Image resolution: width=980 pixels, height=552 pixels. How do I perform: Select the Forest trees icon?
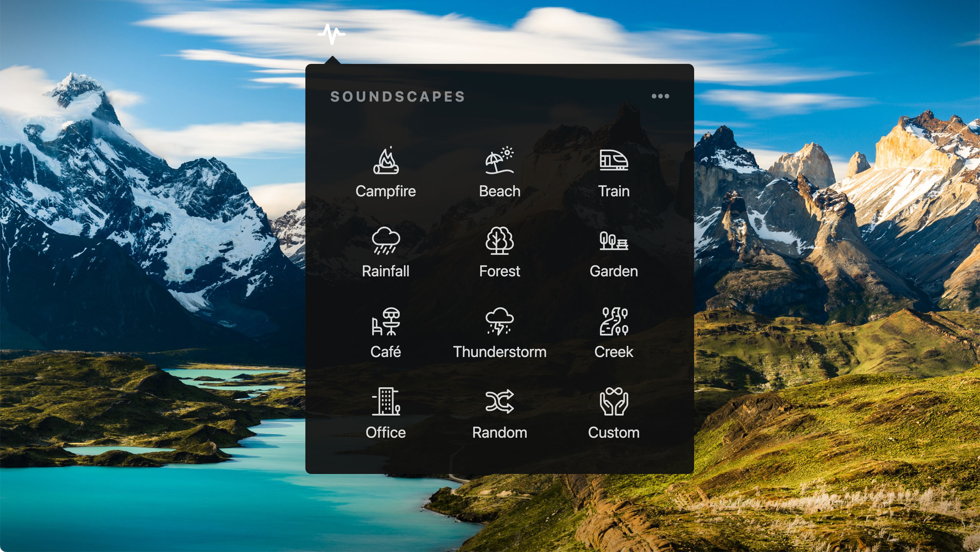click(499, 240)
